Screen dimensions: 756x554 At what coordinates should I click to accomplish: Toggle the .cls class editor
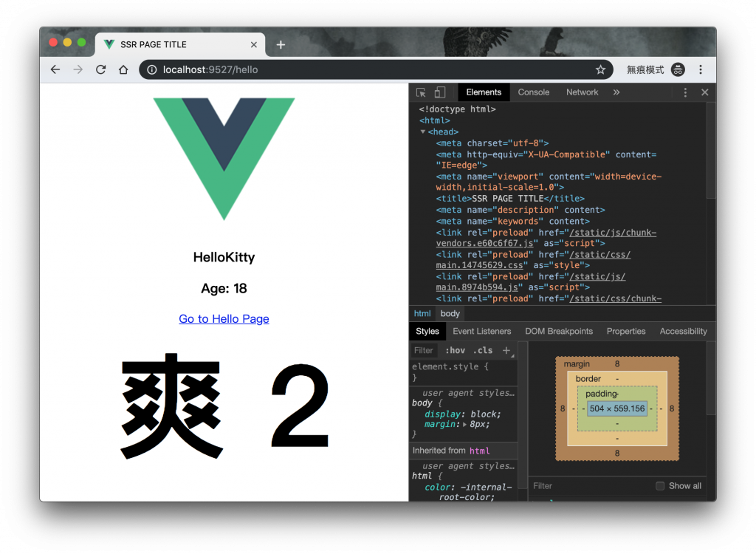(x=483, y=350)
